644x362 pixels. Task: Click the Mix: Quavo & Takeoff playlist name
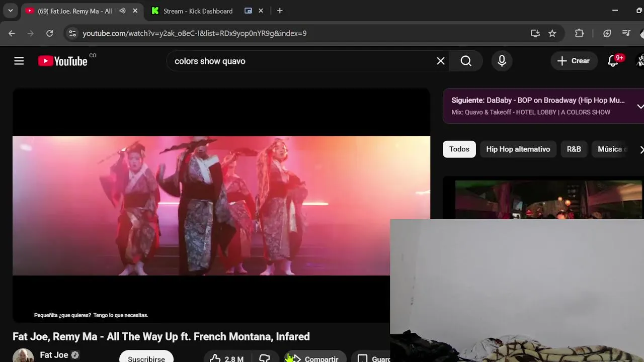pyautogui.click(x=531, y=112)
